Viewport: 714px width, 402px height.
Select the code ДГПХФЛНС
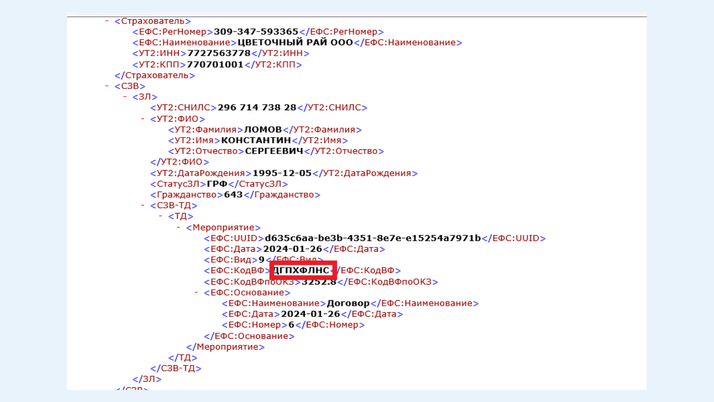pos(301,270)
